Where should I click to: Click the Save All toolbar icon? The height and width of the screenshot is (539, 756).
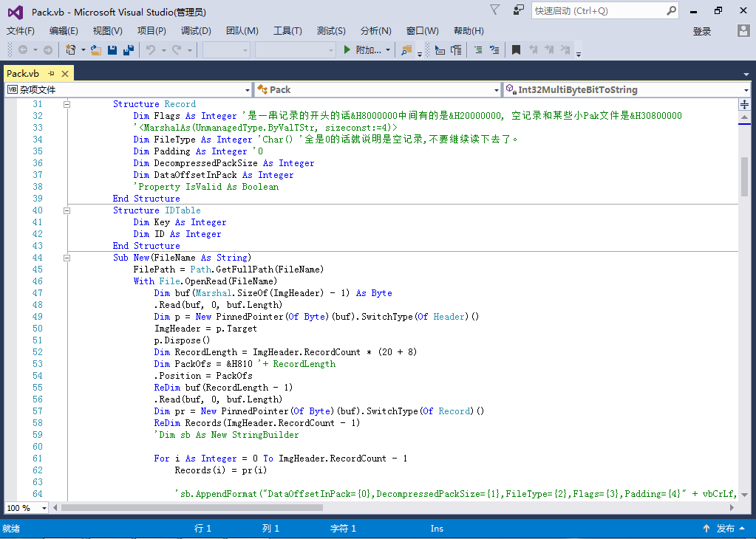[128, 50]
